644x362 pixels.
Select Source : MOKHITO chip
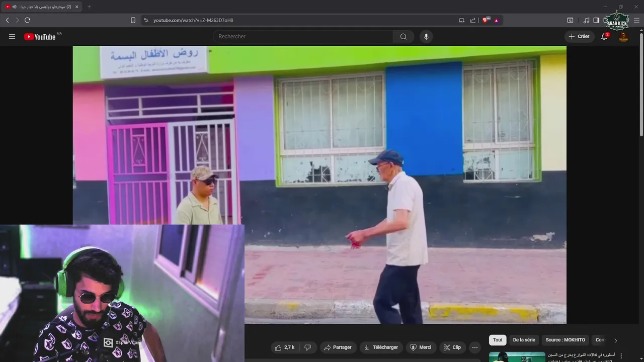point(566,340)
